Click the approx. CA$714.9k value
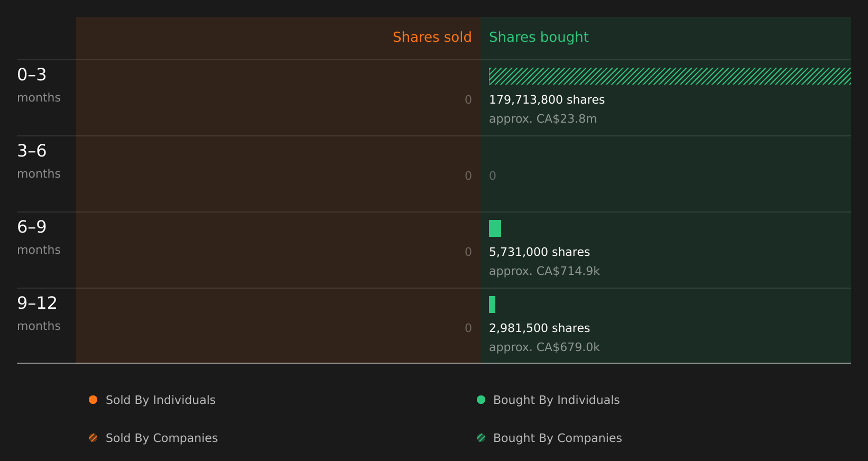The image size is (868, 461). point(544,271)
